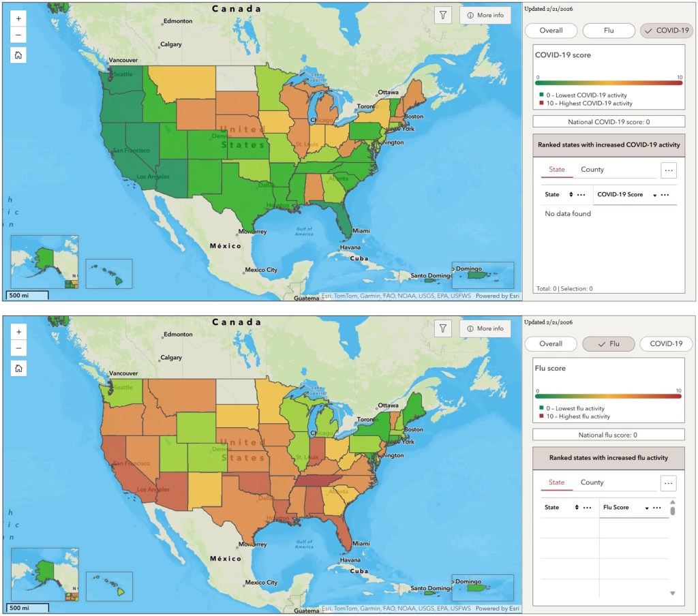The width and height of the screenshot is (698, 616).
Task: Open the filter icon on the flu map
Action: pyautogui.click(x=443, y=328)
